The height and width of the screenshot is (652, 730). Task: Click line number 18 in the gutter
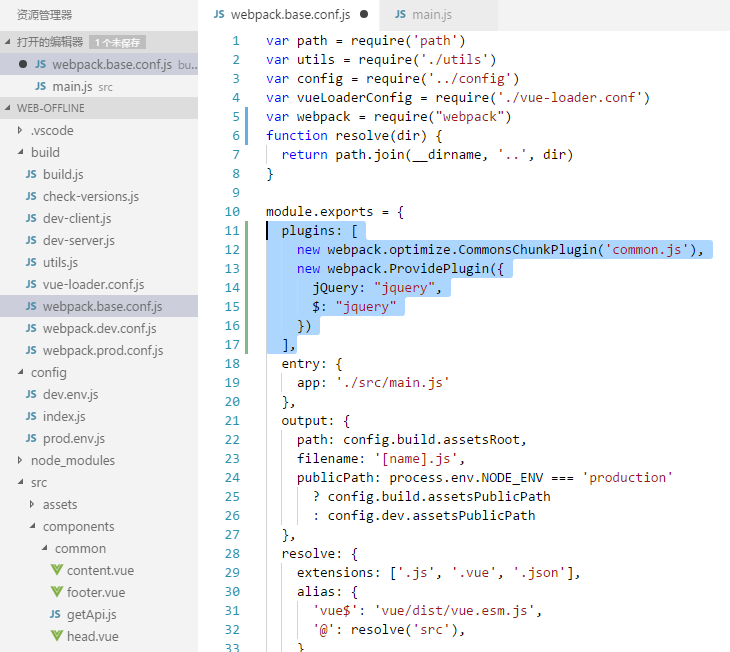(x=232, y=363)
